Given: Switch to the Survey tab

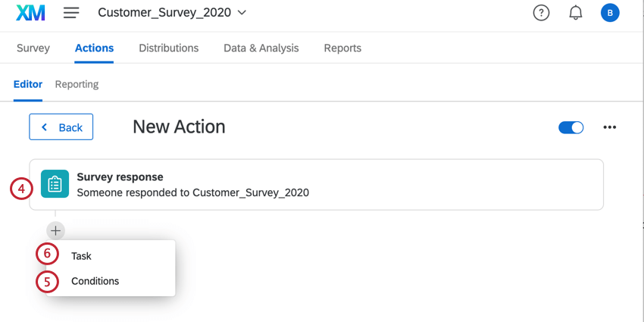Looking at the screenshot, I should [33, 48].
